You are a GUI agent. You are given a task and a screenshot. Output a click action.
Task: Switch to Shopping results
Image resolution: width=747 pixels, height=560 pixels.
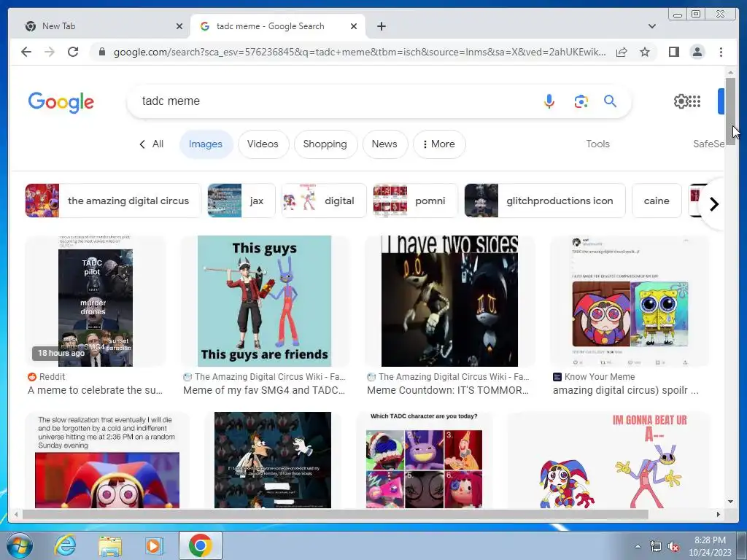click(x=325, y=144)
